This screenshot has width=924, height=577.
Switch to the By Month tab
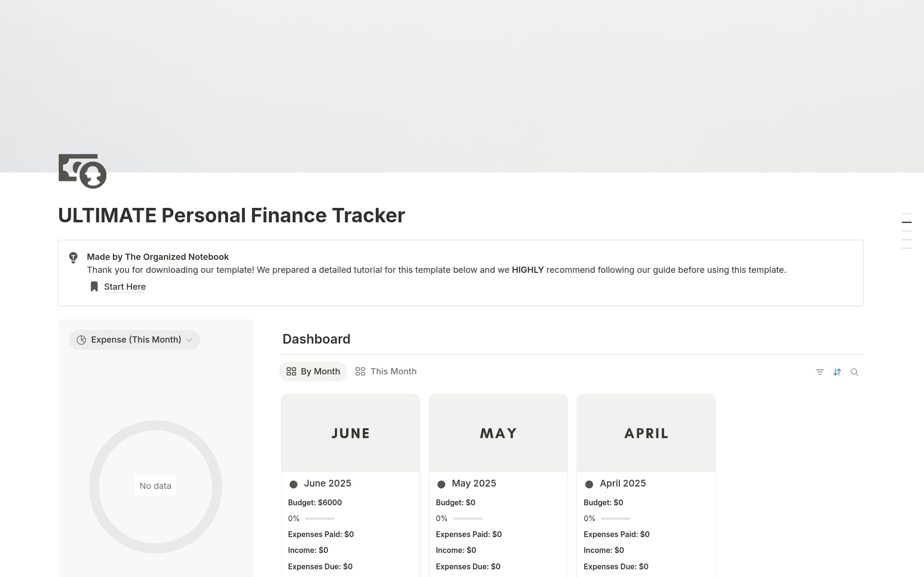313,372
